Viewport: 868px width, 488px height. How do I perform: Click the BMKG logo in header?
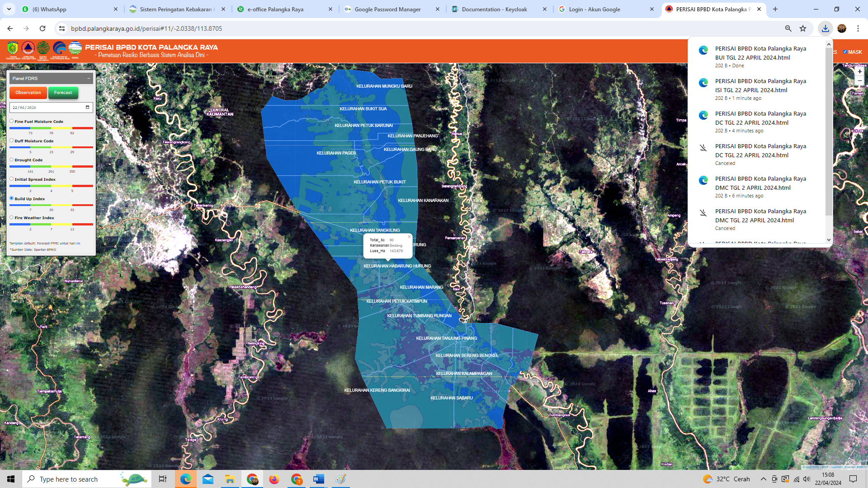coord(75,49)
